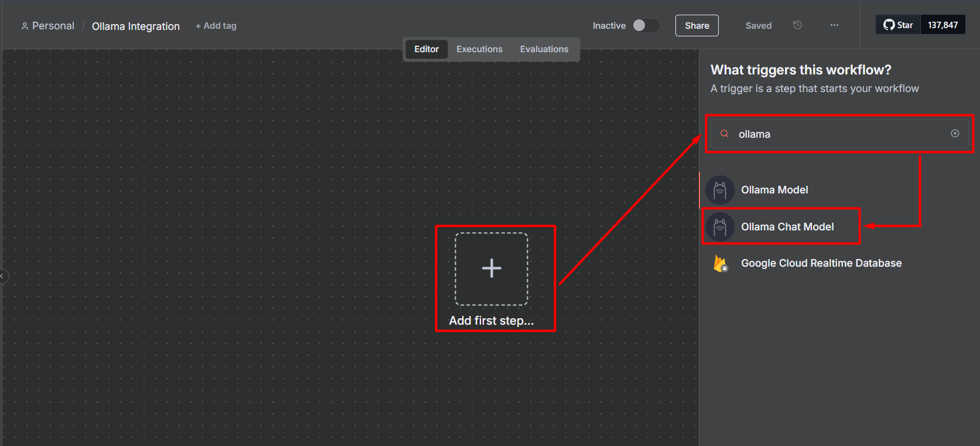Click the Ollama Chat Model llama icon

pos(720,227)
